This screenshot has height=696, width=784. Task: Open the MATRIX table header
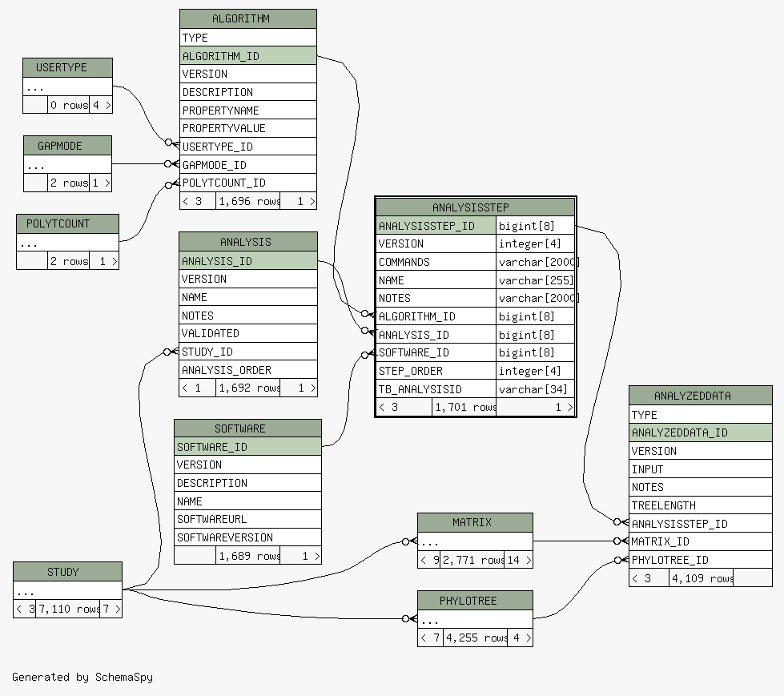click(x=475, y=522)
